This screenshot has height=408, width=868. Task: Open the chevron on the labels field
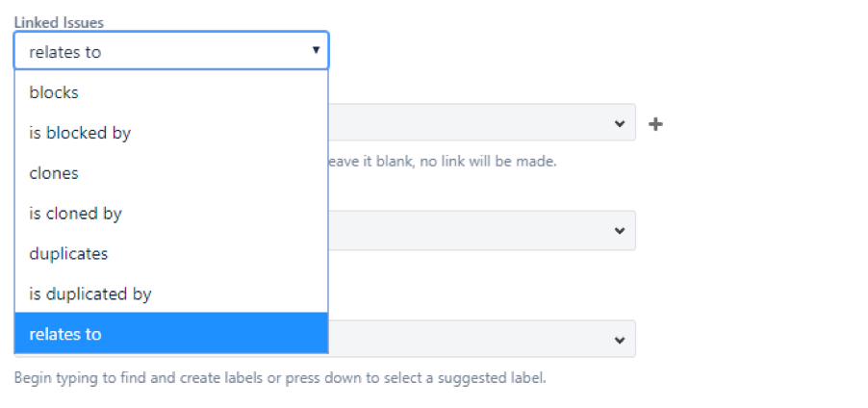pyautogui.click(x=620, y=340)
